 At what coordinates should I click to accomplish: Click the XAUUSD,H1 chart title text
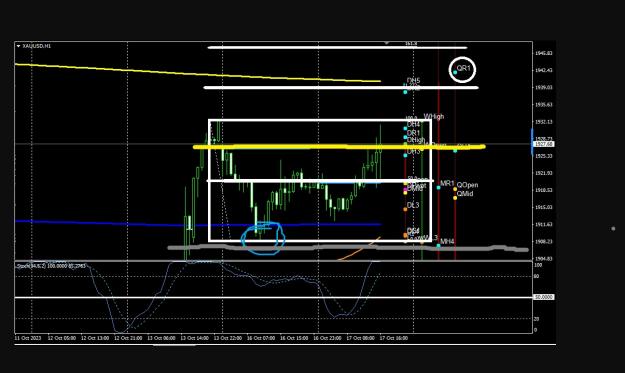(37, 46)
